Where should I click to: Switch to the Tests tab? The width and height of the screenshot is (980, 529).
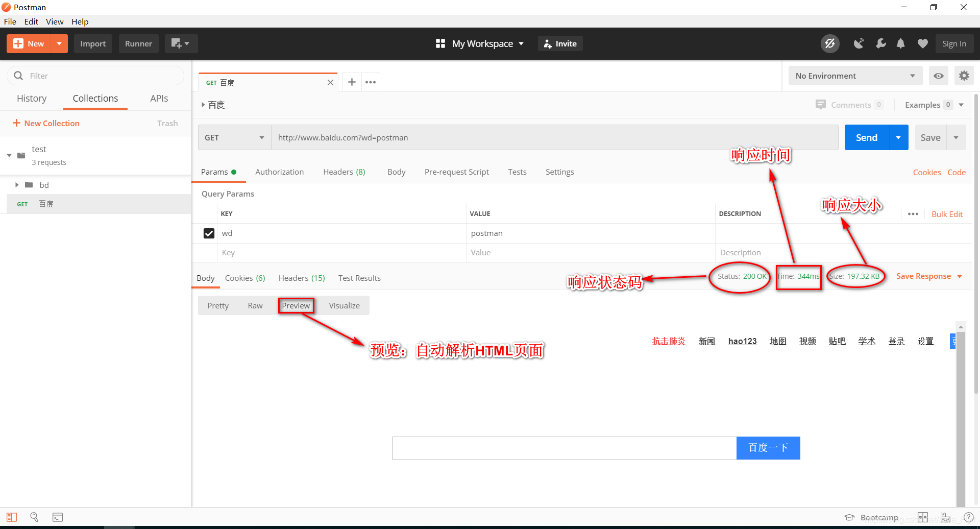[x=517, y=172]
